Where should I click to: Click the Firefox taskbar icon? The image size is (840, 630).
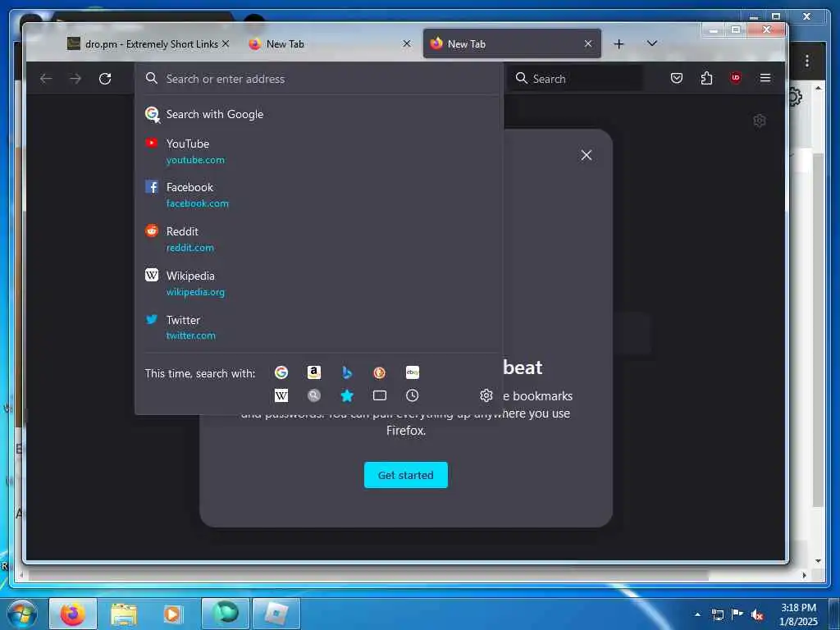[x=72, y=614]
